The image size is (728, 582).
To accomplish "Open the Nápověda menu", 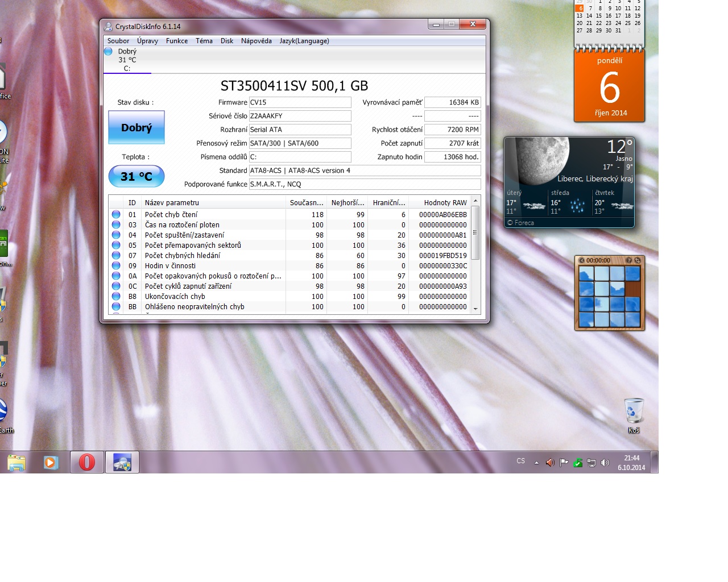I will [257, 41].
